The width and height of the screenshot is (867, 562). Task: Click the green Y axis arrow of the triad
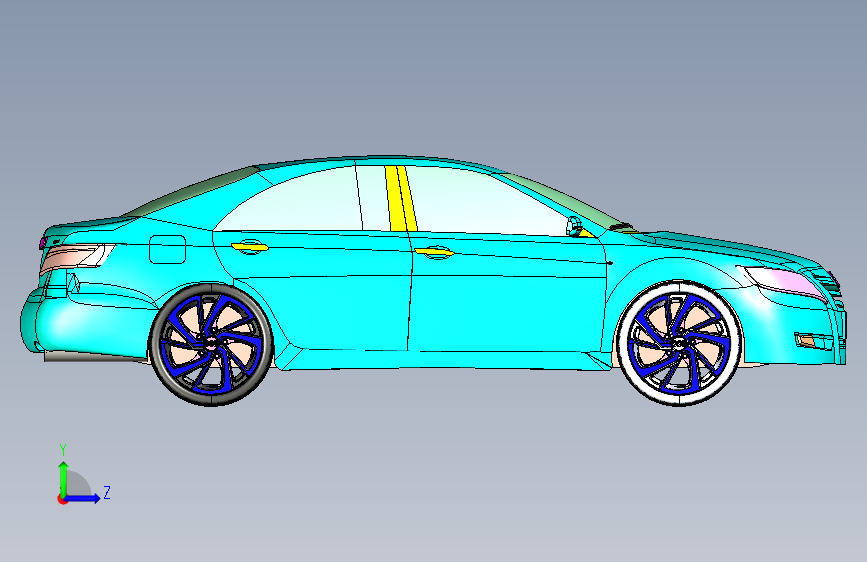tap(64, 478)
